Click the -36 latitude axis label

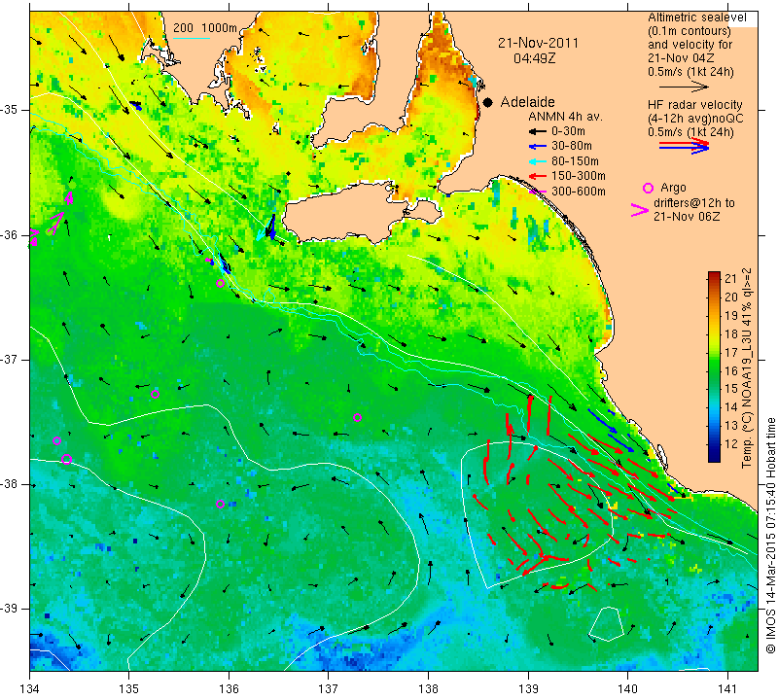click(10, 234)
